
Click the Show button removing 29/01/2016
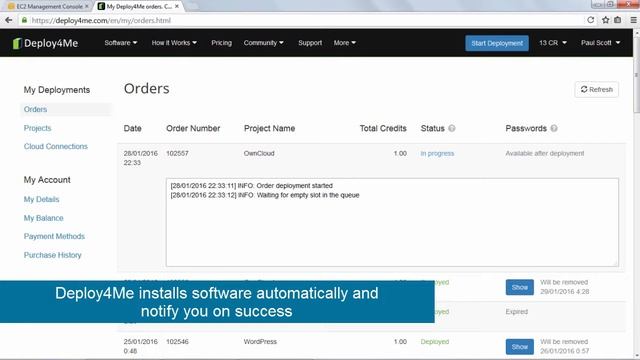pyautogui.click(x=520, y=287)
